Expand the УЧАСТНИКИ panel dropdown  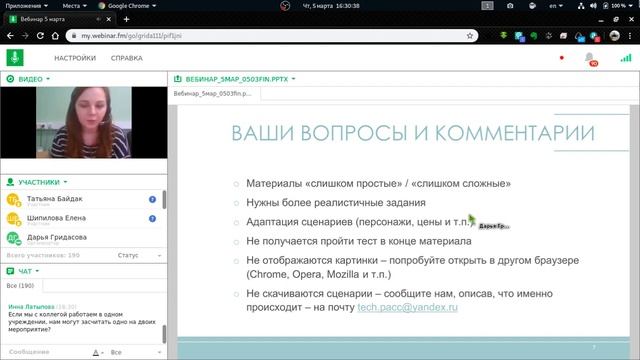tap(65, 182)
